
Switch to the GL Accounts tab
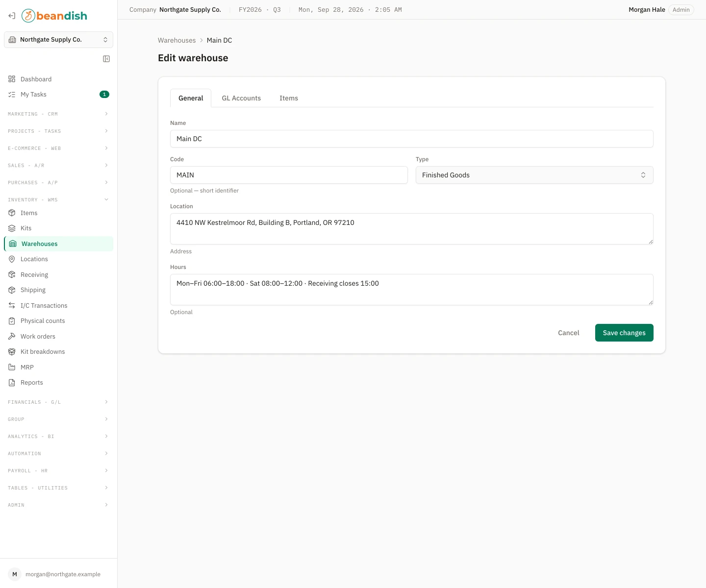click(241, 98)
